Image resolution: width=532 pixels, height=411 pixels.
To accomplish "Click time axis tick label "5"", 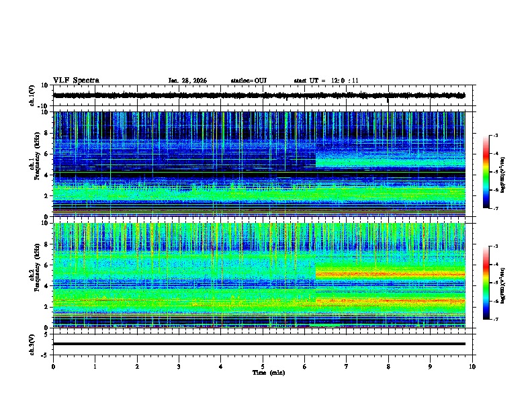I will [263, 367].
